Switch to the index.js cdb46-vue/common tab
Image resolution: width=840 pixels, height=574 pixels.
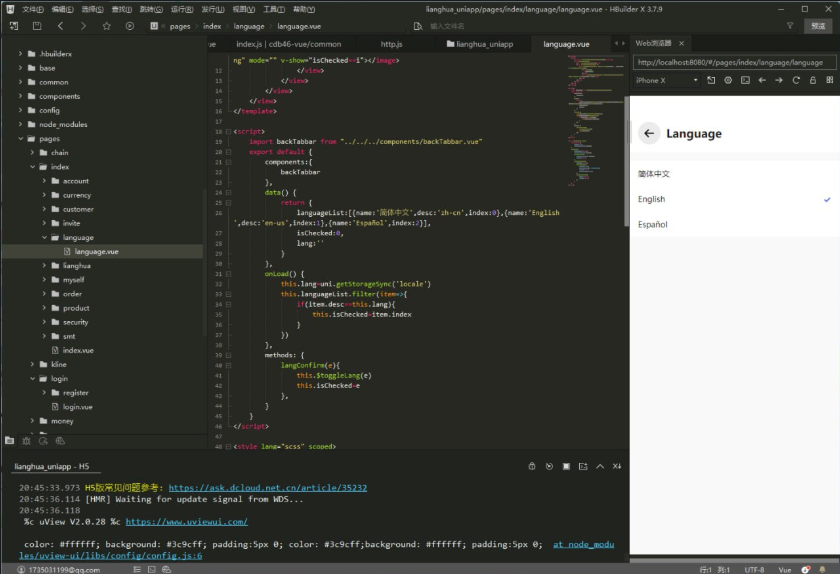click(289, 44)
